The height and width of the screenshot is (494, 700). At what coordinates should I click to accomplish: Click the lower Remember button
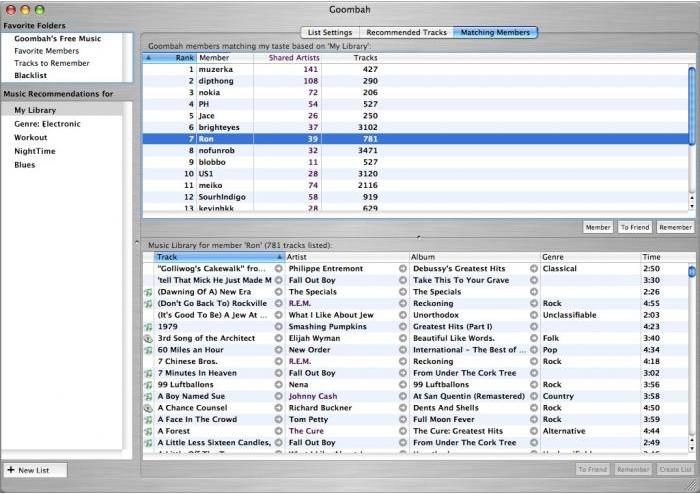click(633, 469)
